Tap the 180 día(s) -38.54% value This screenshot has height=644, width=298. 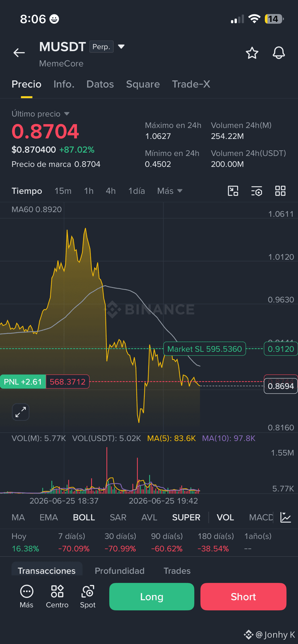(213, 549)
